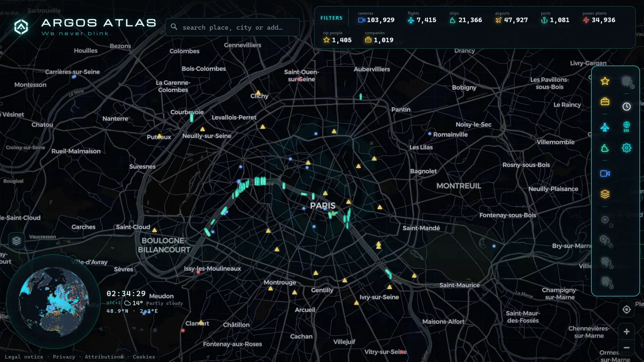Click the FILTERS label

pyautogui.click(x=331, y=18)
